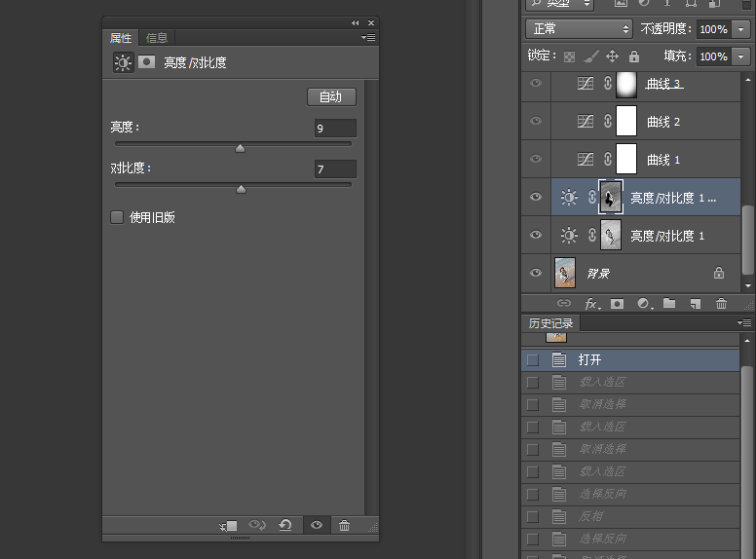Lock position move icon
Screen dimensions: 756x559
[613, 56]
